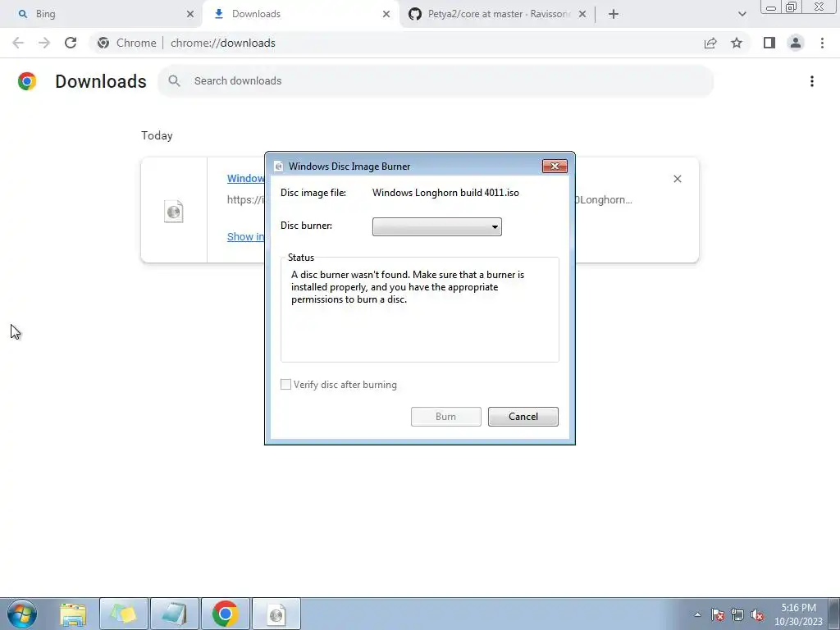
Task: Open the Notepad taskbar icon
Action: click(x=174, y=614)
